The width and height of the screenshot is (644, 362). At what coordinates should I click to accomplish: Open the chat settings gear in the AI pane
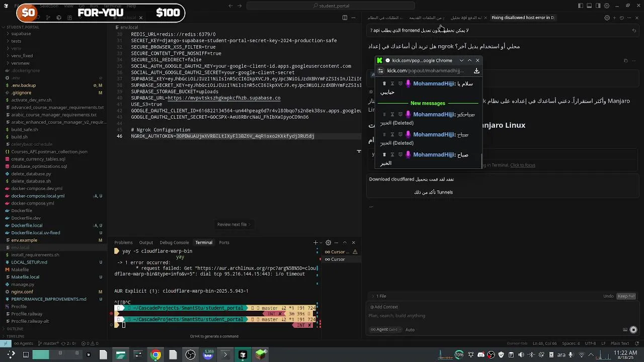click(x=607, y=18)
